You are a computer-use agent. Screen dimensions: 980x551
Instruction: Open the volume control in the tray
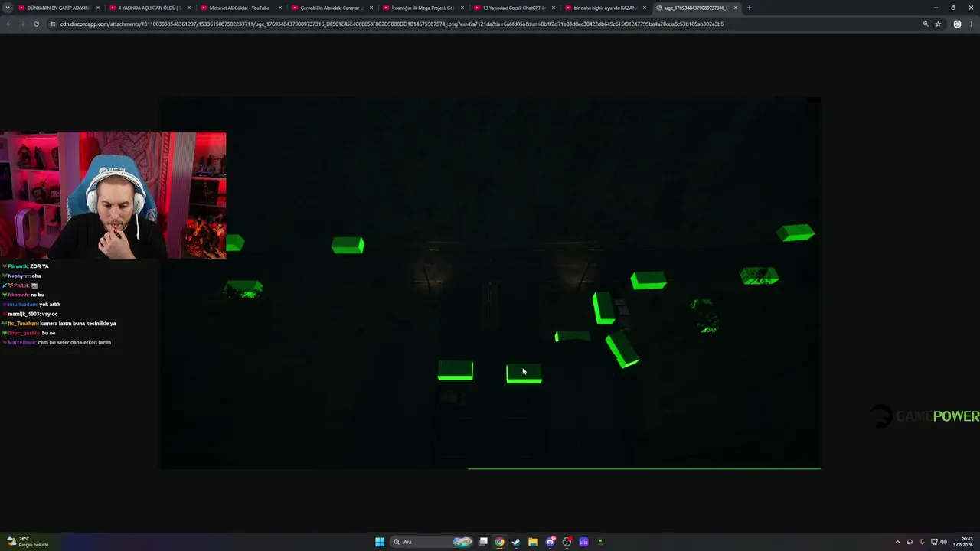(943, 542)
